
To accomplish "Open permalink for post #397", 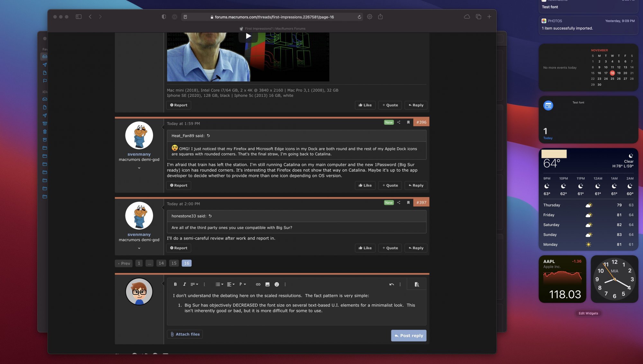I will coord(421,203).
